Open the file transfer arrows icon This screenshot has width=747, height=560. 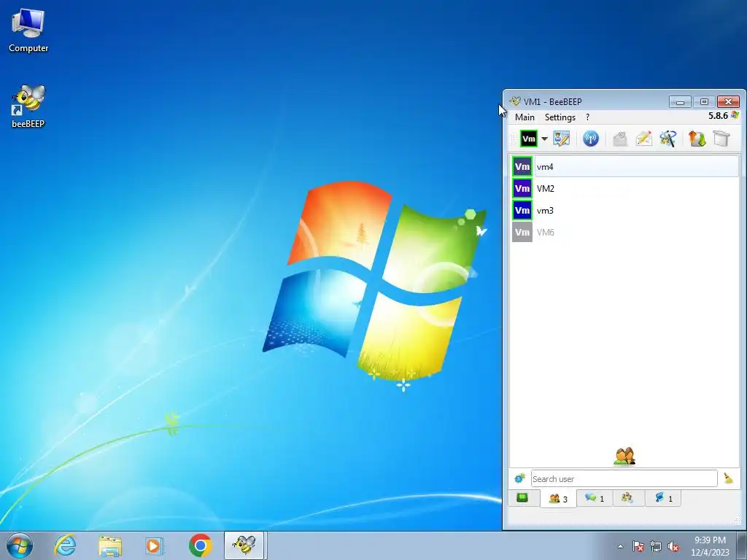[x=697, y=139]
